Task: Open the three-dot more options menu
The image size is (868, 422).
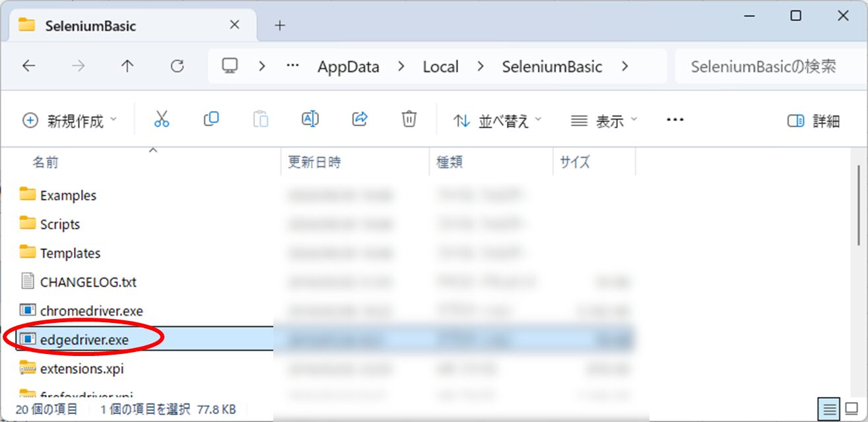Action: tap(675, 120)
